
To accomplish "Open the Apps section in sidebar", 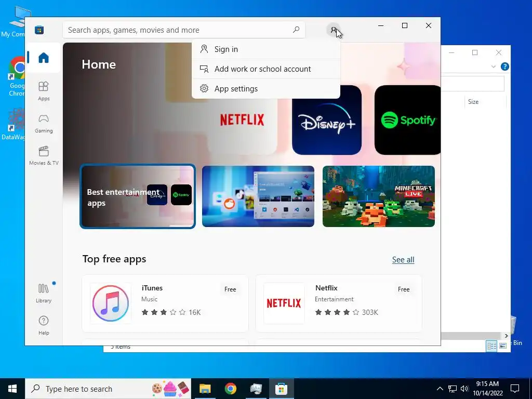I will [44, 91].
